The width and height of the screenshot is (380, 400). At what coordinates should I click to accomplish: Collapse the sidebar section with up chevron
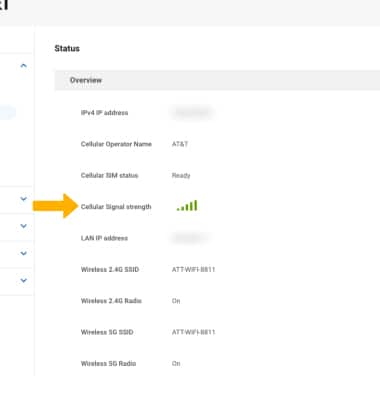23,65
